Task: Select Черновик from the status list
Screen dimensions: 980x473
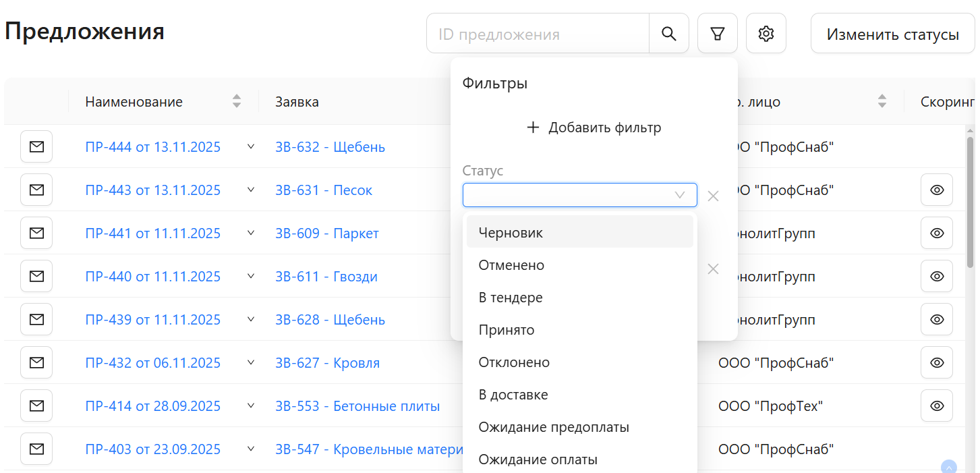Action: coord(511,232)
